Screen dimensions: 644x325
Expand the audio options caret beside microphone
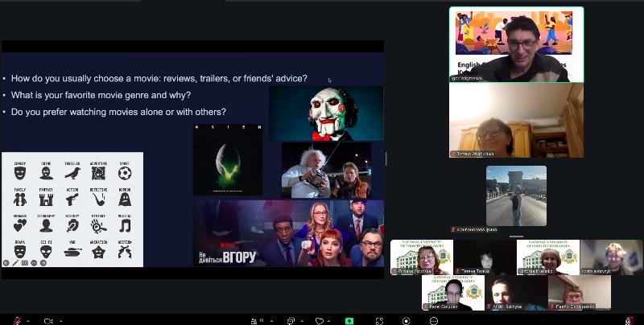(x=27, y=320)
